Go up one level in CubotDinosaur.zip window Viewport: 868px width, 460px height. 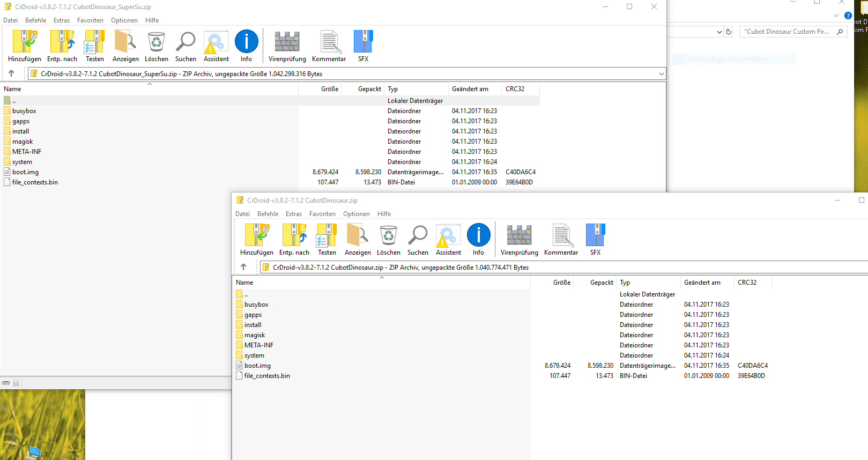[243, 267]
